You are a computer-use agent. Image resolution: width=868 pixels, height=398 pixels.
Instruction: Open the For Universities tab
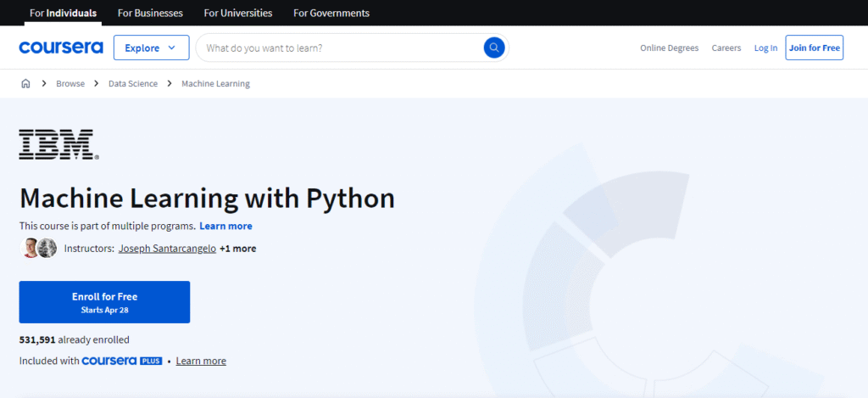(238, 13)
